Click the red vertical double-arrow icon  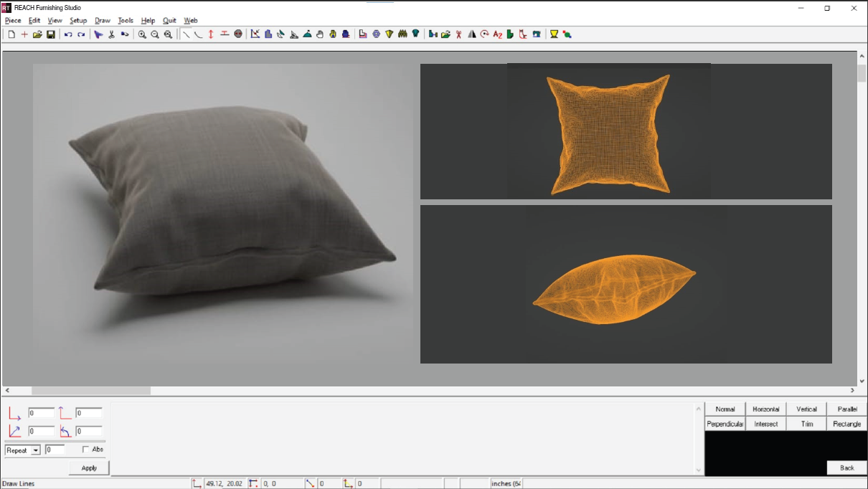click(x=211, y=34)
